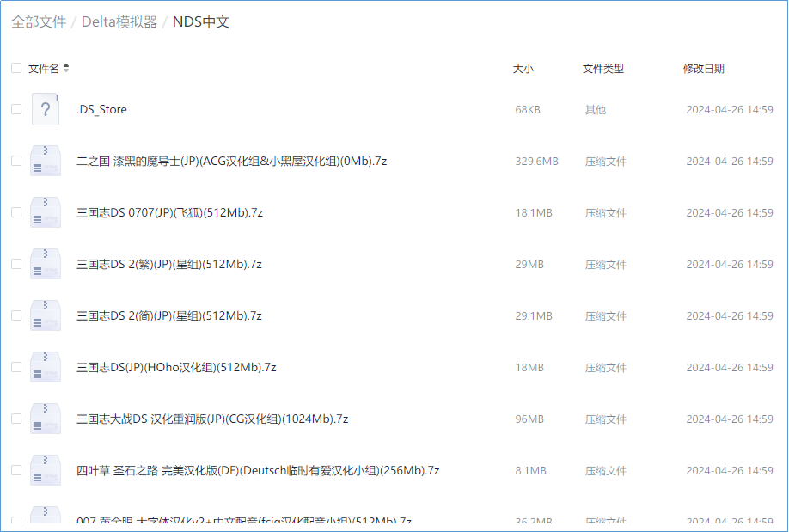
Task: Sort files using the 文件名 sort arrows
Action: pyautogui.click(x=66, y=68)
